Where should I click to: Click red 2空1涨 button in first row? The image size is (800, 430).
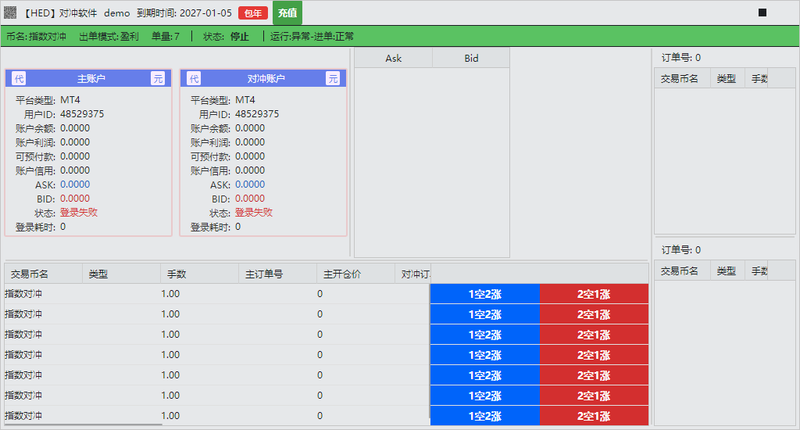click(x=594, y=294)
